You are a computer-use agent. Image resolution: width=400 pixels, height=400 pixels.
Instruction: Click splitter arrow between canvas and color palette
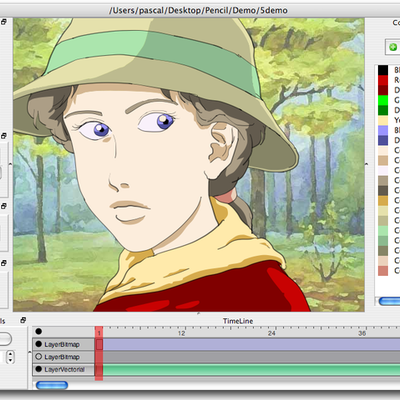coord(367,164)
